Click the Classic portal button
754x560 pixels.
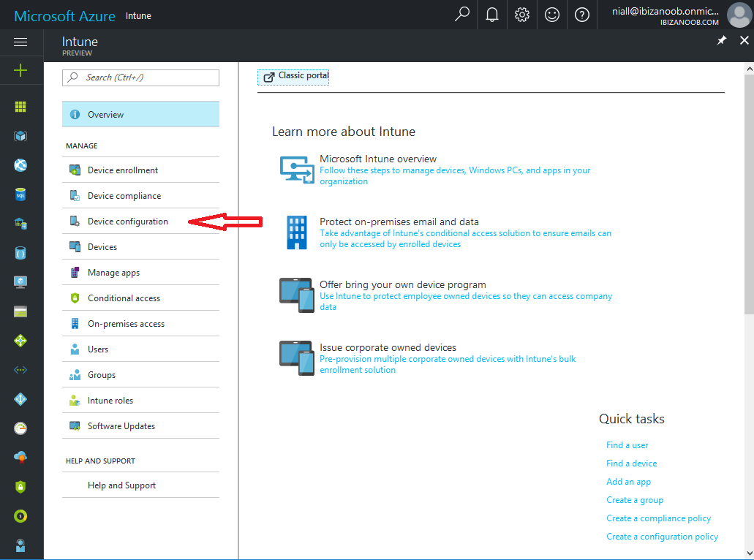293,77
